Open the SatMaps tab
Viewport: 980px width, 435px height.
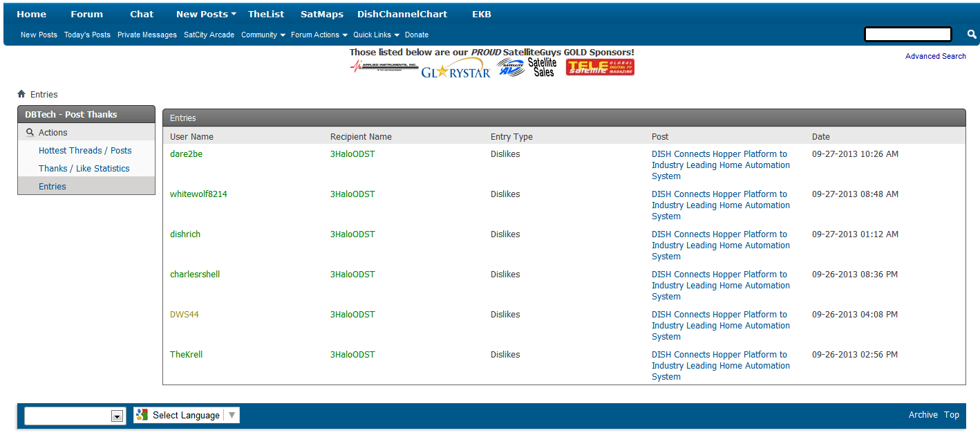coord(322,14)
